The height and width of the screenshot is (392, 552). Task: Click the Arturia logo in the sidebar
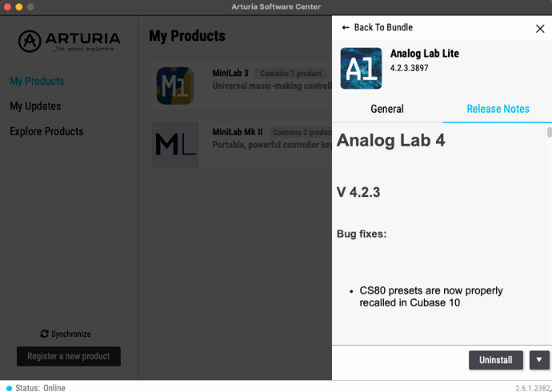pos(69,41)
